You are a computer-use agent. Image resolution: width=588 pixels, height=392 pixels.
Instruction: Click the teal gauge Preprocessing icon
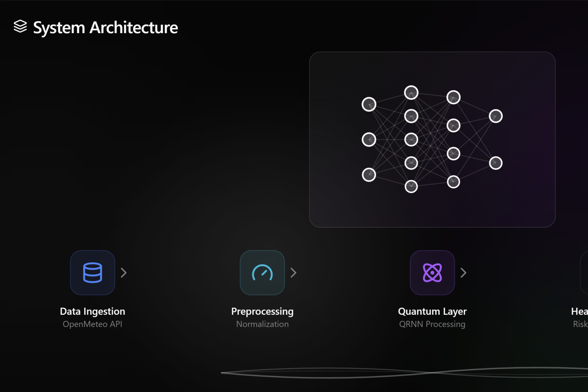(x=262, y=273)
